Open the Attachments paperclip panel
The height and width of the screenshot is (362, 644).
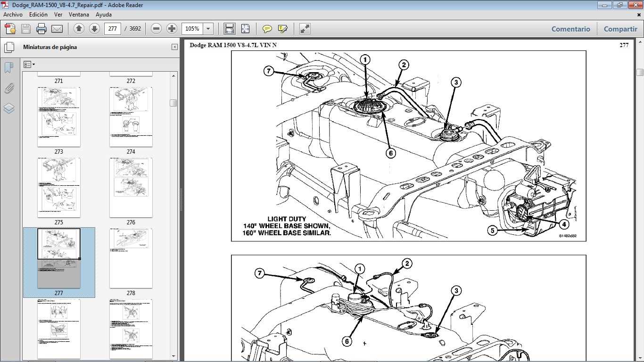[x=8, y=88]
